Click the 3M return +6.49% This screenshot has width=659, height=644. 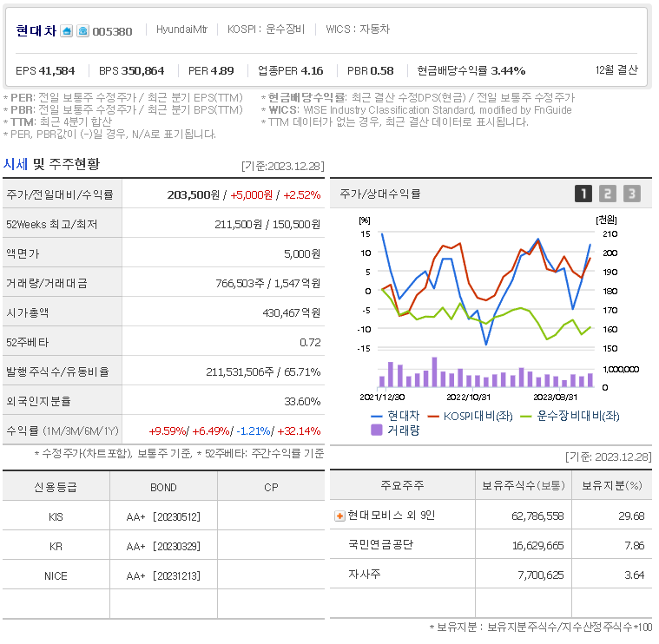click(x=211, y=431)
